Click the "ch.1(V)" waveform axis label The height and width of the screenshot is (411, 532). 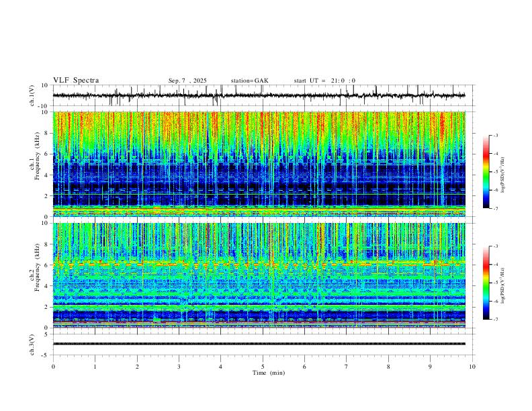(x=32, y=95)
